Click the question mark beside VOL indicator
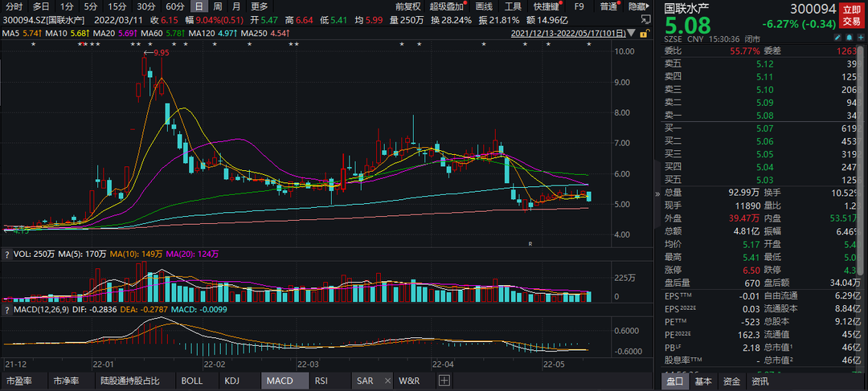868x391 pixels. (7, 254)
